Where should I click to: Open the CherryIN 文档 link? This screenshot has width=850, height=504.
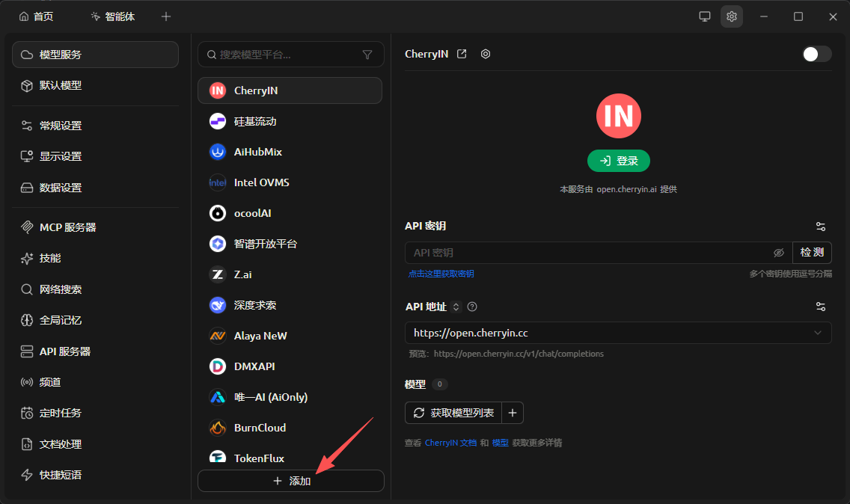(450, 443)
